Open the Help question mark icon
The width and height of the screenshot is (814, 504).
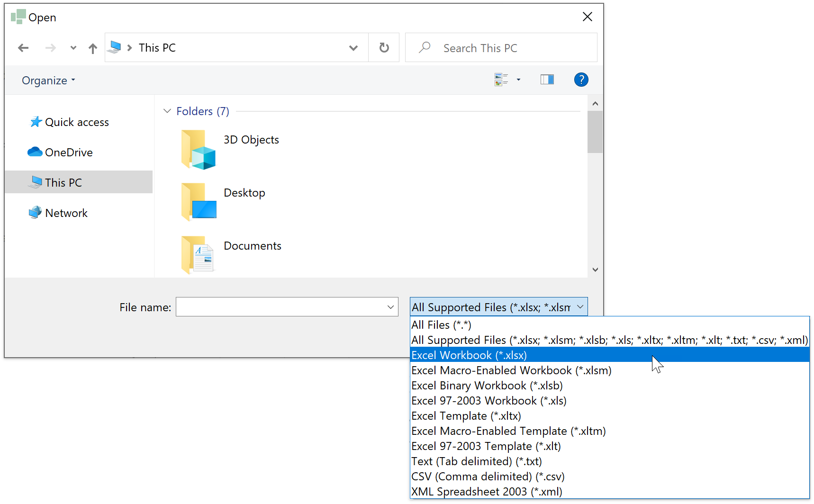[x=581, y=80]
